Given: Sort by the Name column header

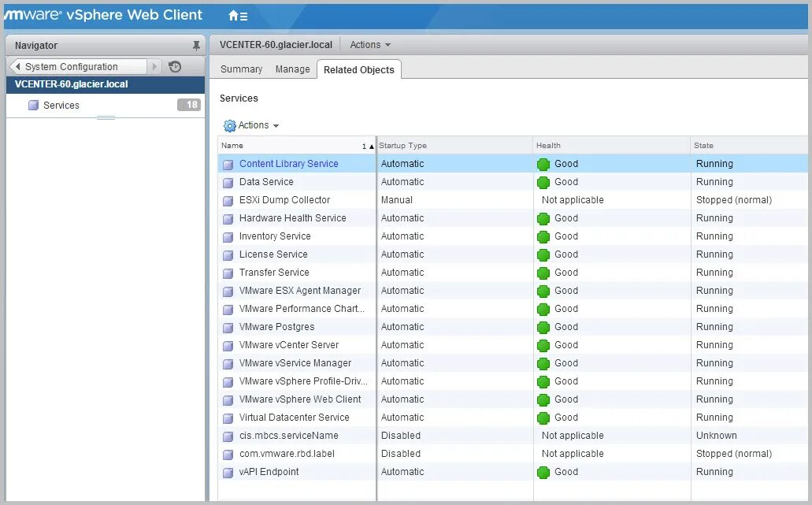Looking at the screenshot, I should click(x=297, y=146).
